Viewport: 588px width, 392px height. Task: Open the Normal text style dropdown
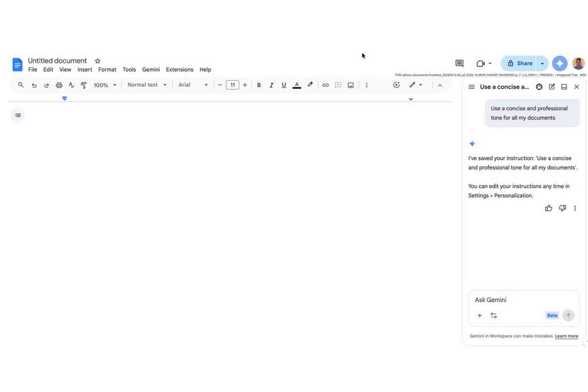coord(147,85)
